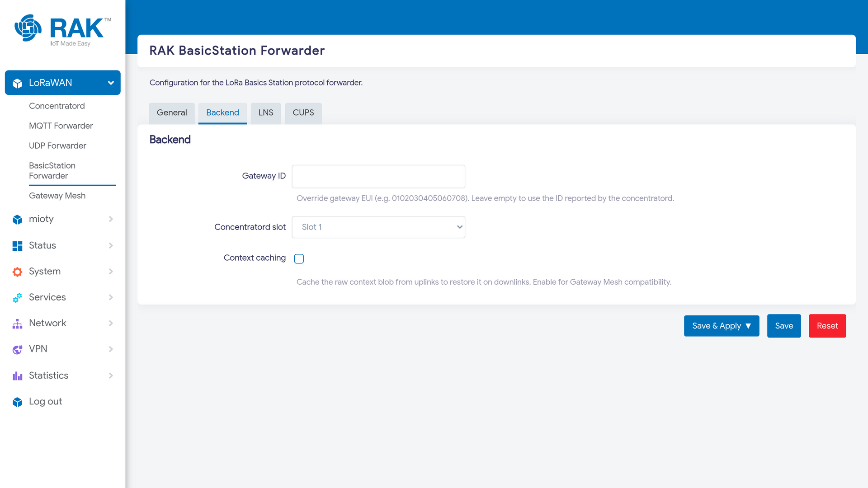Click the Backend section heading
The height and width of the screenshot is (488, 868).
pyautogui.click(x=170, y=140)
